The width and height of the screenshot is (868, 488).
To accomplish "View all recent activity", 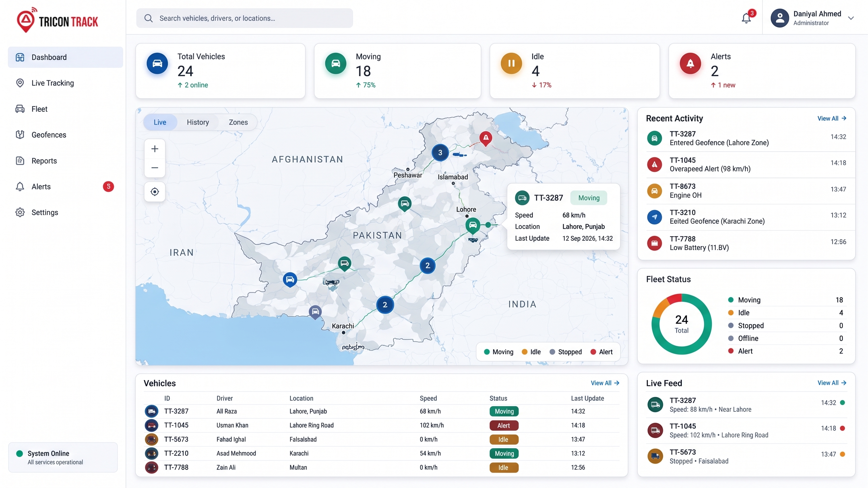I will pos(832,119).
